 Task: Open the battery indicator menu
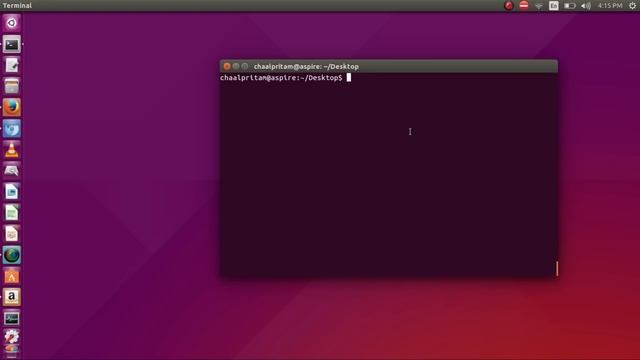point(570,6)
